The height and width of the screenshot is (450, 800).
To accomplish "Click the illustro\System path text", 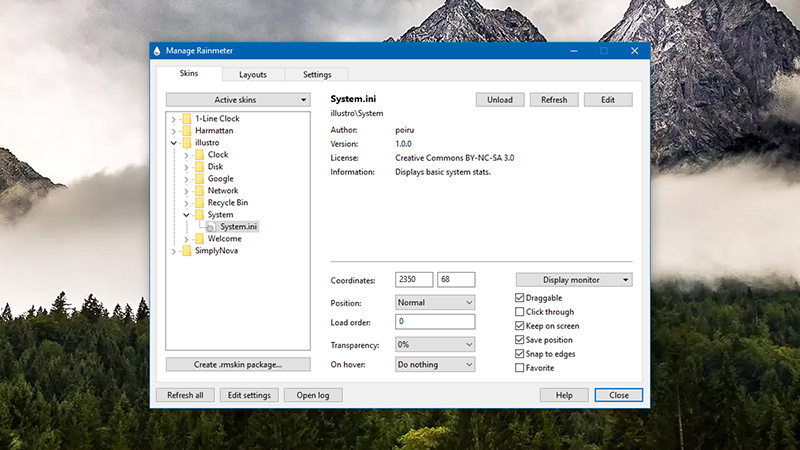I will (357, 114).
